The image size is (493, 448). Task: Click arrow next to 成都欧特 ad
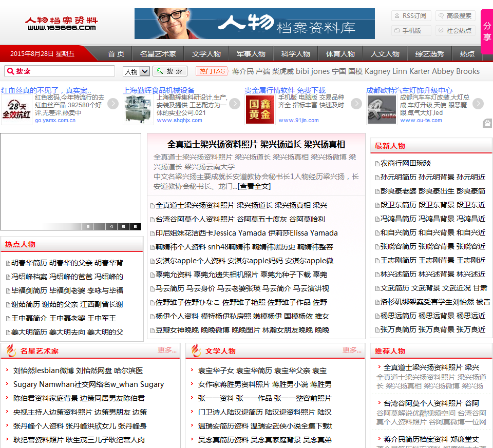[478, 104]
